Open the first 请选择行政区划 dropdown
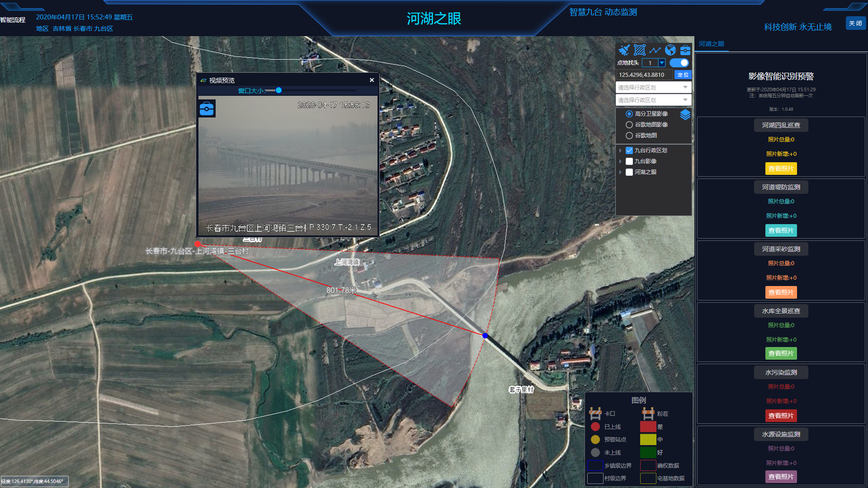 (x=653, y=87)
